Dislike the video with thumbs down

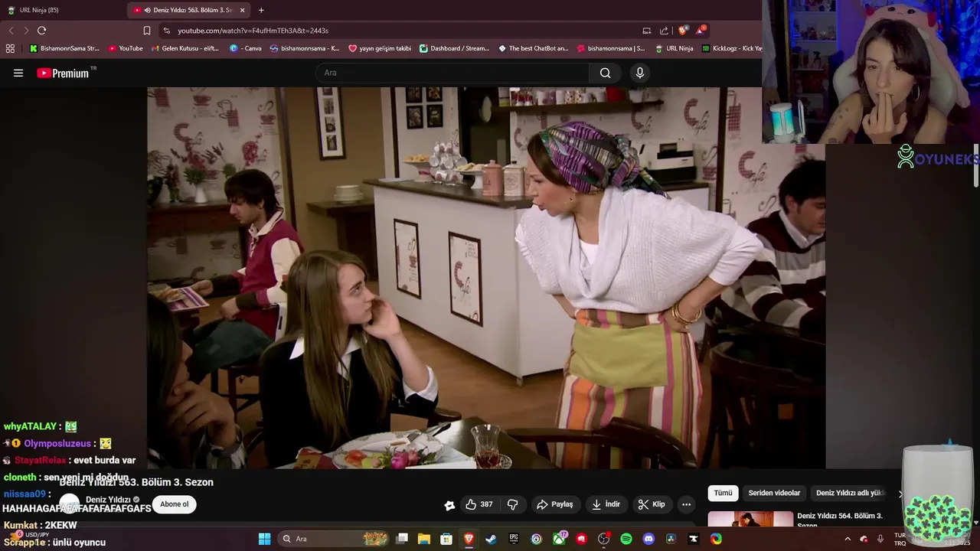(513, 504)
